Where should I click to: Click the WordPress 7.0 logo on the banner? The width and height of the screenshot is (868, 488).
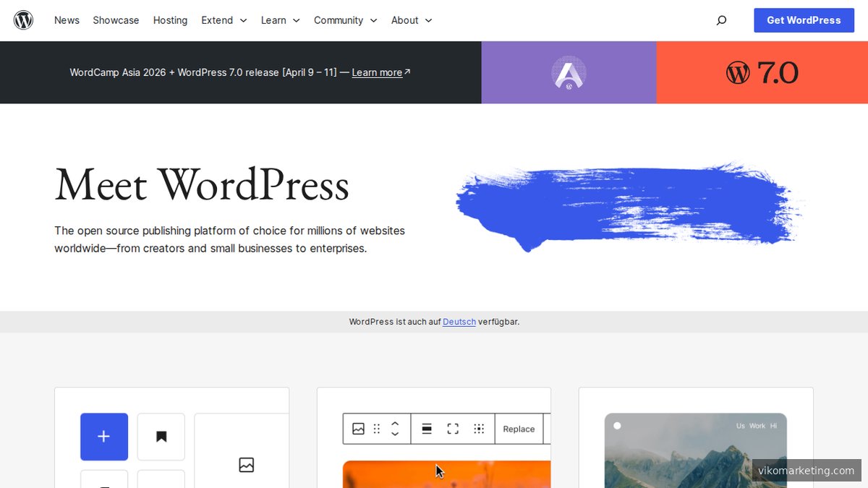[x=762, y=72]
